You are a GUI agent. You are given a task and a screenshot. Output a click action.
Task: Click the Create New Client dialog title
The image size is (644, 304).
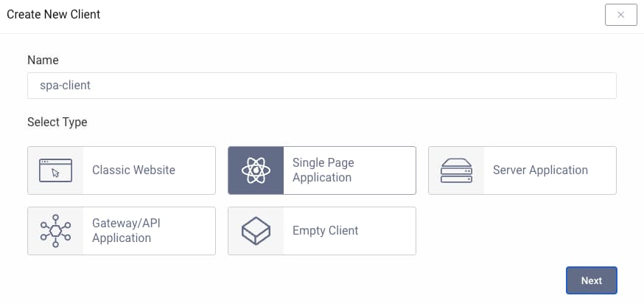(54, 14)
